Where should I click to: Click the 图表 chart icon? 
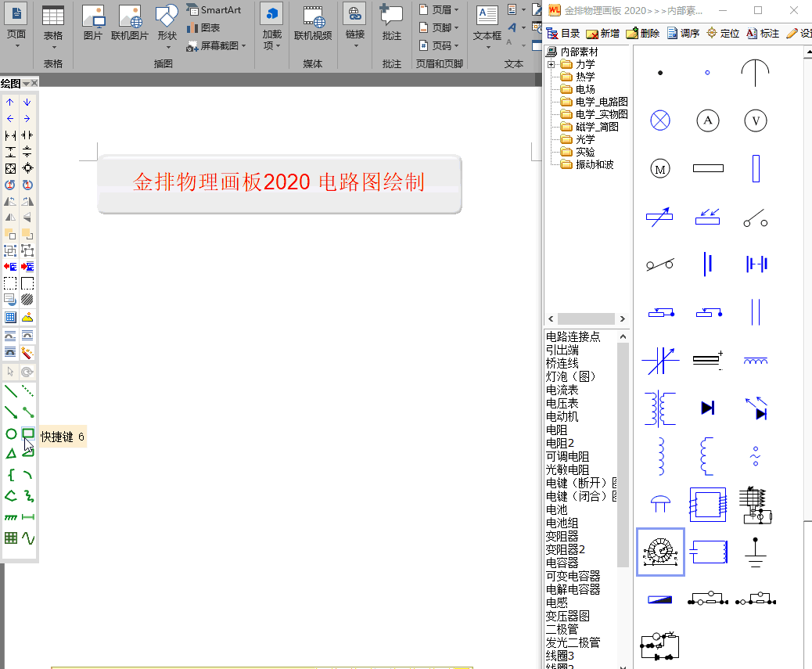click(x=203, y=27)
